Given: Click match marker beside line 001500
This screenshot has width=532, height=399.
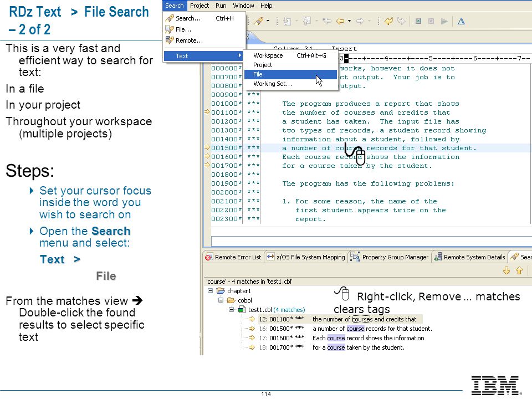Looking at the screenshot, I should click(x=207, y=147).
